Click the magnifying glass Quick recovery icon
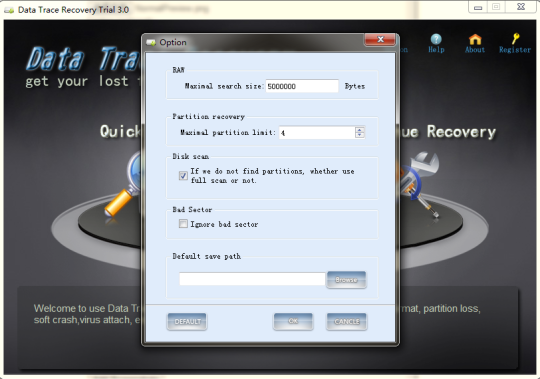This screenshot has height=379, width=540. [124, 184]
